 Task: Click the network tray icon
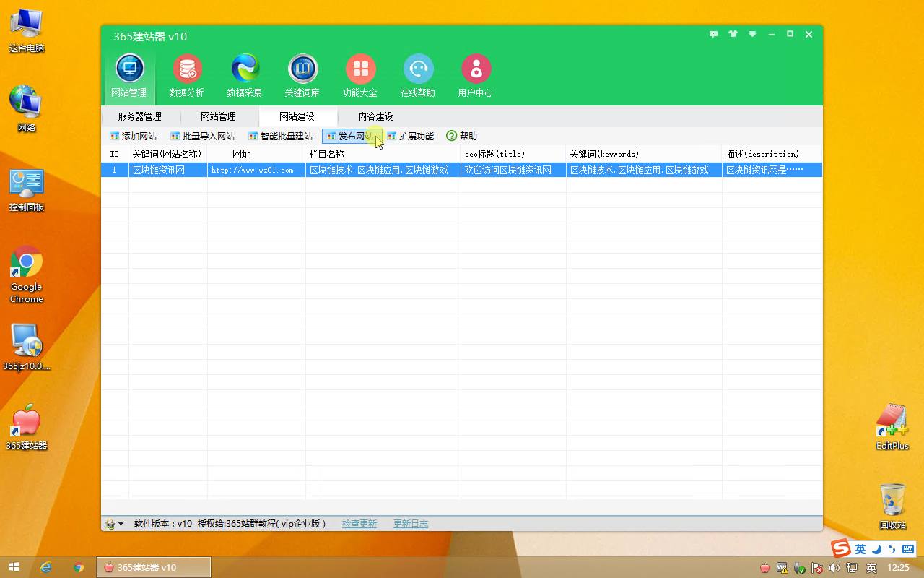(x=853, y=568)
